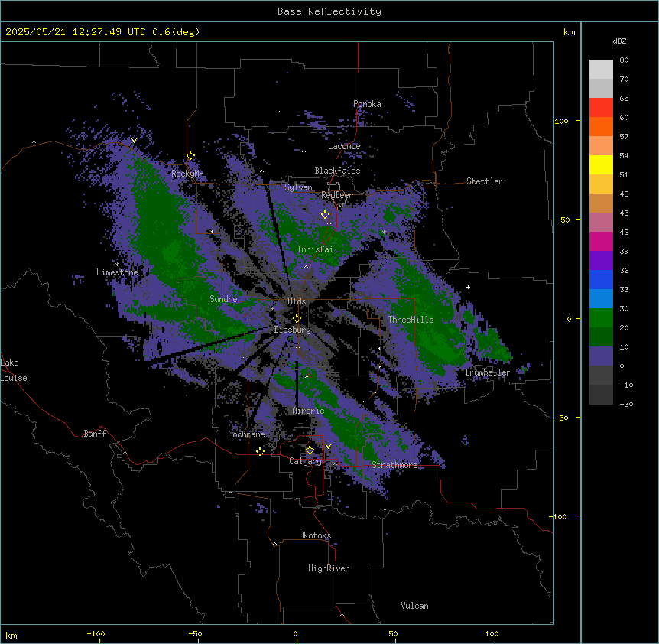This screenshot has width=659, height=644.
Task: Click the Limestone label
Action: coord(117,272)
